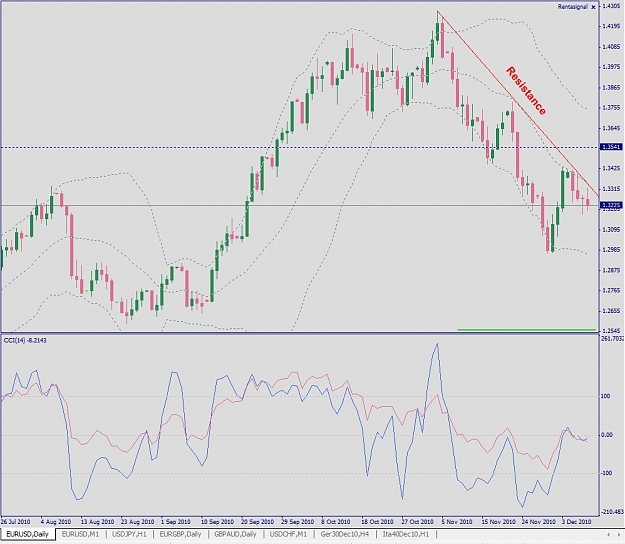Open the EURUSD,M1 chart tab

click(x=80, y=534)
